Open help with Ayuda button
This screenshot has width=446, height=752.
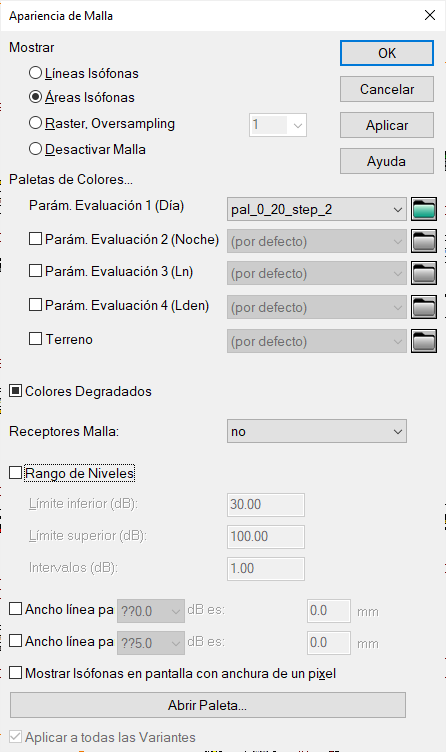[x=387, y=161]
